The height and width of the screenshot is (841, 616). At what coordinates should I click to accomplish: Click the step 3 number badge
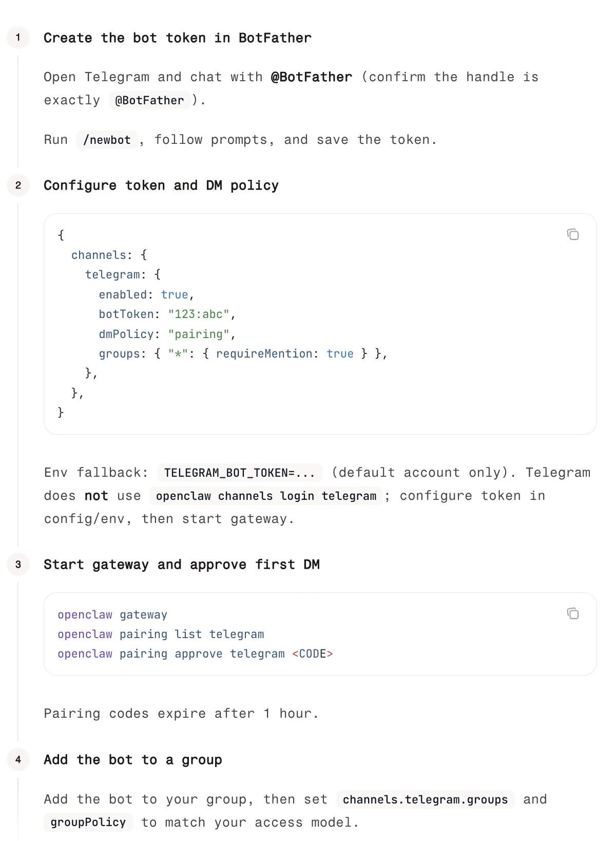(x=18, y=565)
